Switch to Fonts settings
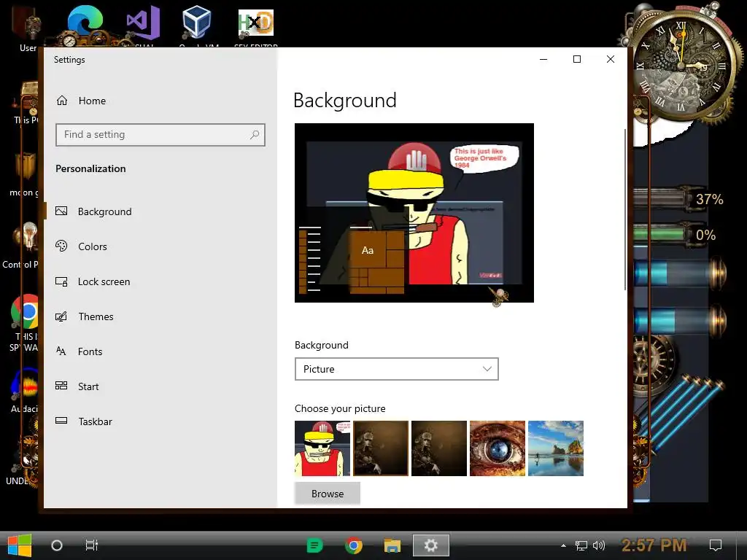747x560 pixels. click(90, 351)
